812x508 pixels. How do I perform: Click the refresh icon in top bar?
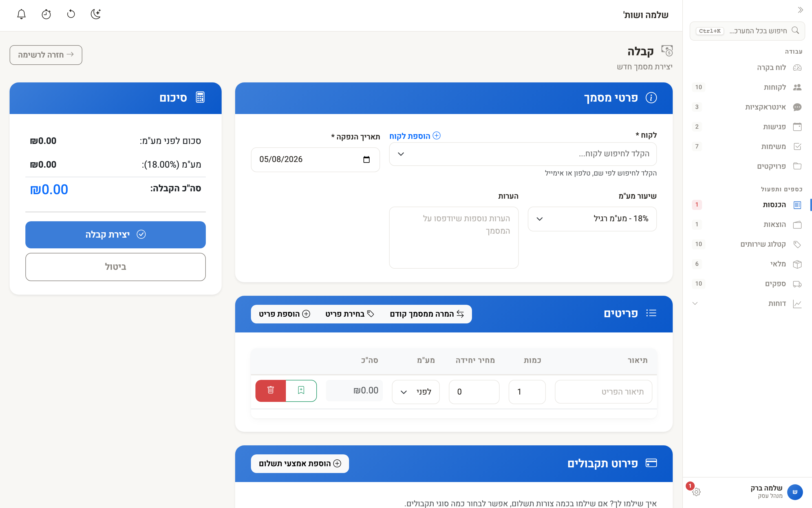(71, 14)
